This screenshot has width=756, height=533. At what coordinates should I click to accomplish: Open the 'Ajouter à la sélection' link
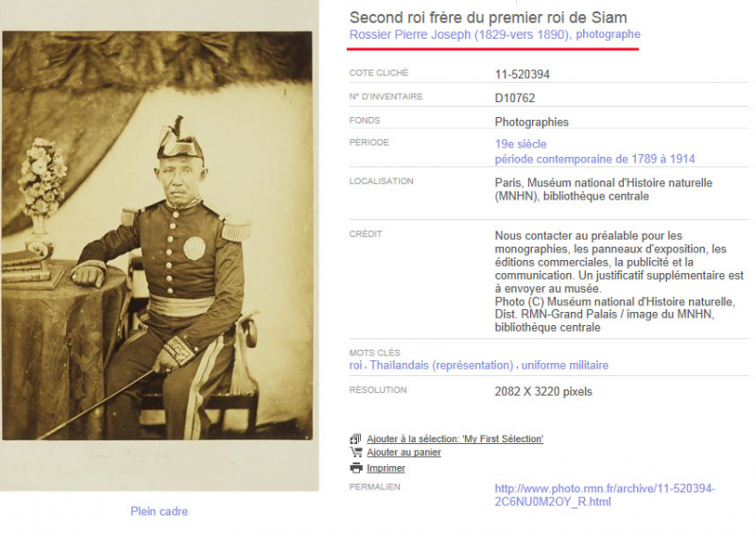pos(455,438)
